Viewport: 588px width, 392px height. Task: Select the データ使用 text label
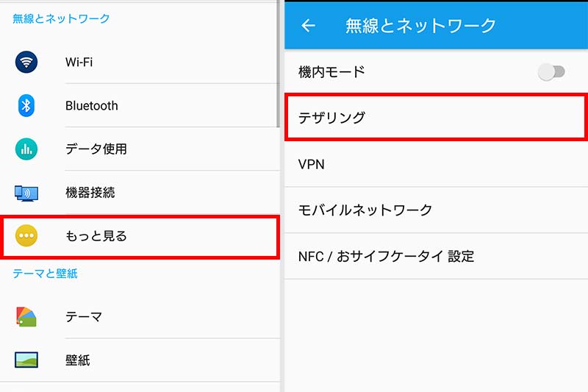[96, 149]
